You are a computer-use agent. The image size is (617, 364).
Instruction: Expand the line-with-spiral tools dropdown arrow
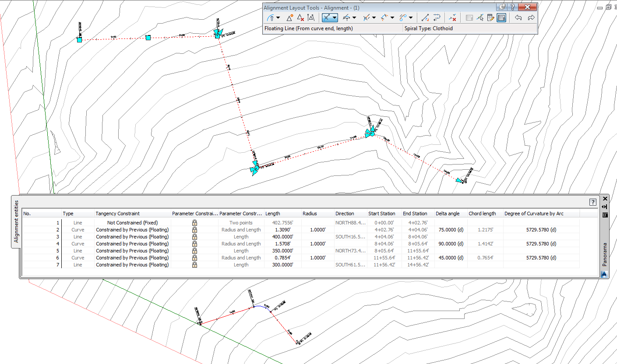click(375, 18)
